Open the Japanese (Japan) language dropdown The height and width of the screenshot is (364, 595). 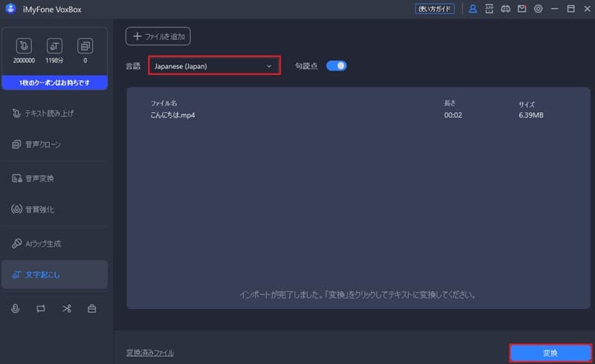[214, 65]
